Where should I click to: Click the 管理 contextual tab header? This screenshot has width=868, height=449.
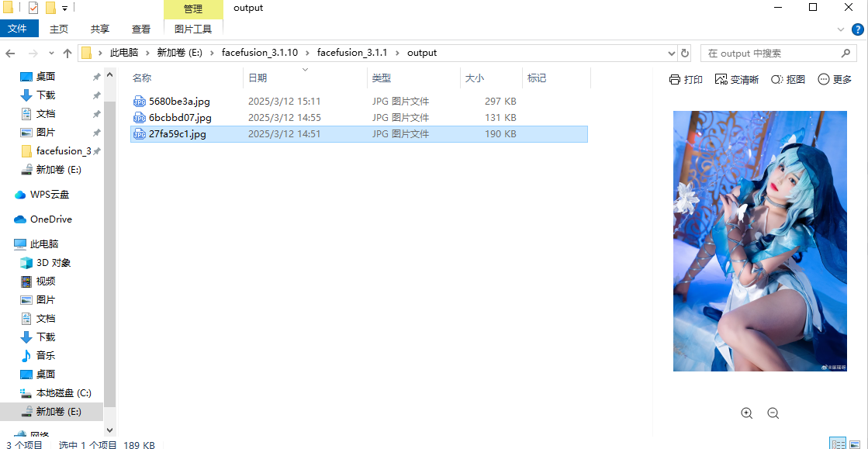click(194, 9)
